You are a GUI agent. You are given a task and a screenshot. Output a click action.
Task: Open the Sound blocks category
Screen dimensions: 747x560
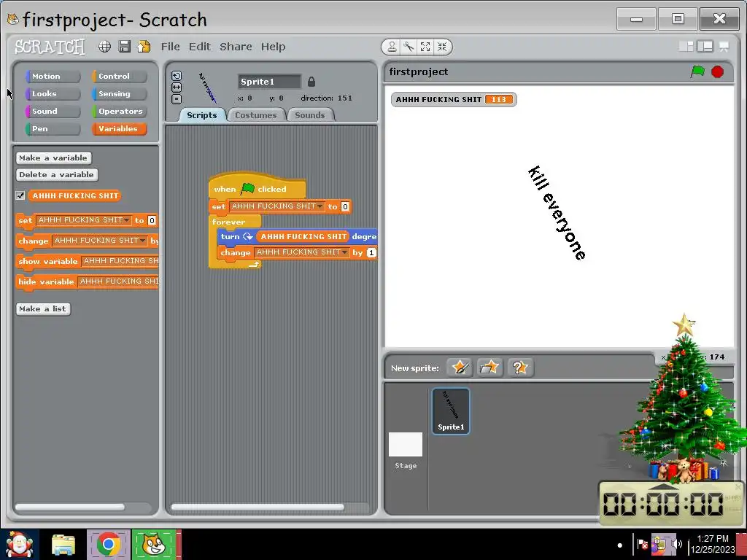click(x=53, y=111)
